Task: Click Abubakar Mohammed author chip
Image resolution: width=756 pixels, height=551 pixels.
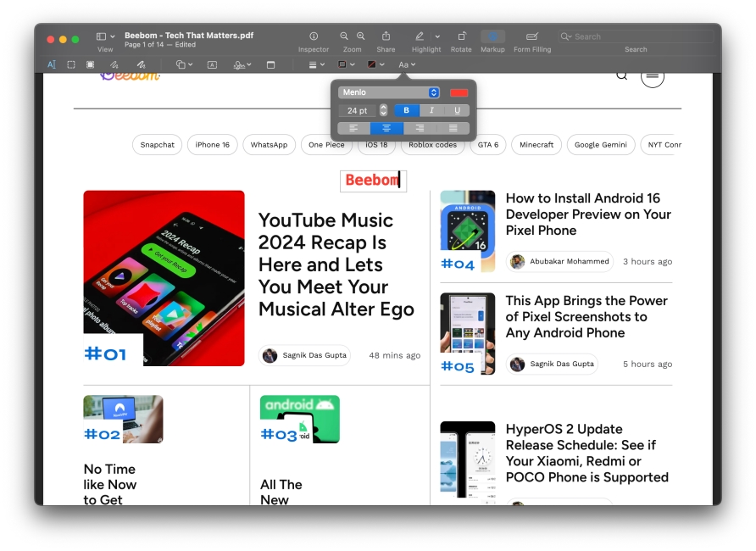Action: [x=559, y=262]
